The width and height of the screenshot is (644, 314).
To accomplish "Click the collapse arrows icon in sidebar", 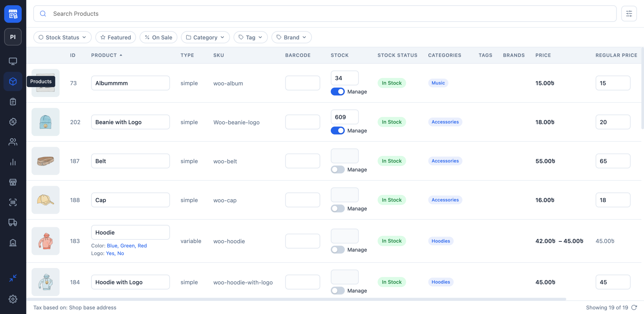I will [13, 278].
